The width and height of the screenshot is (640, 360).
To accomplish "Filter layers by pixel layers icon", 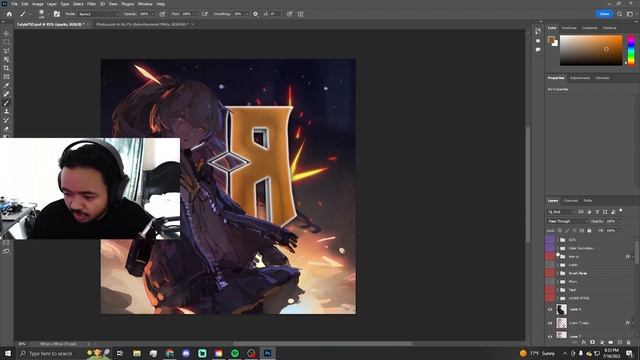I will (581, 212).
